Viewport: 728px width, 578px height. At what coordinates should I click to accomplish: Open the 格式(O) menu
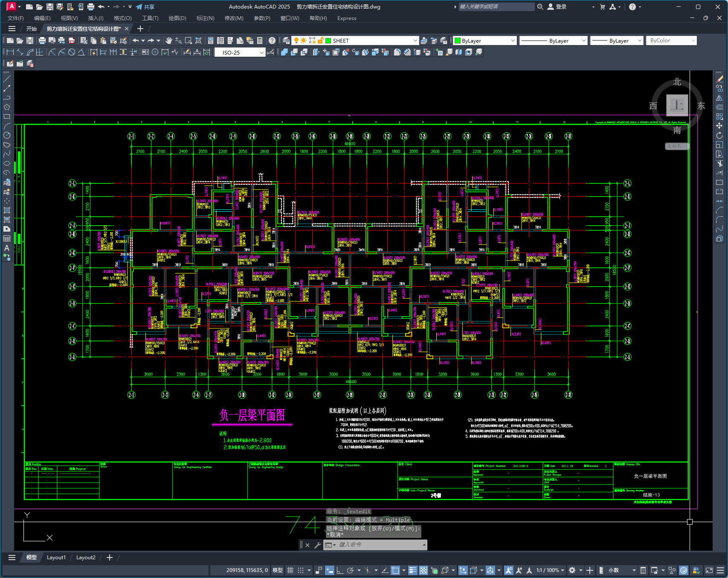pyautogui.click(x=122, y=18)
